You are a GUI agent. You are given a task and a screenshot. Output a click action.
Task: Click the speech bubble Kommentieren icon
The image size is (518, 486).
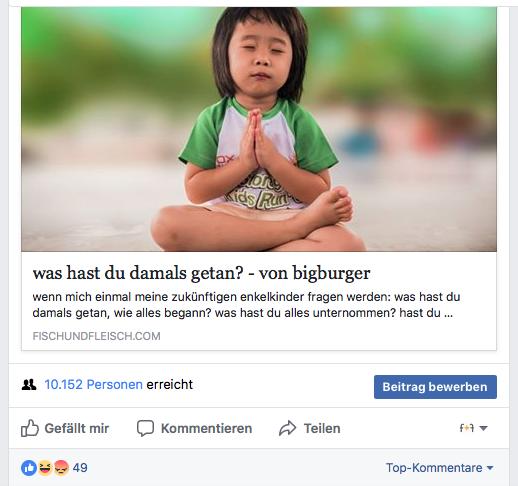click(145, 428)
